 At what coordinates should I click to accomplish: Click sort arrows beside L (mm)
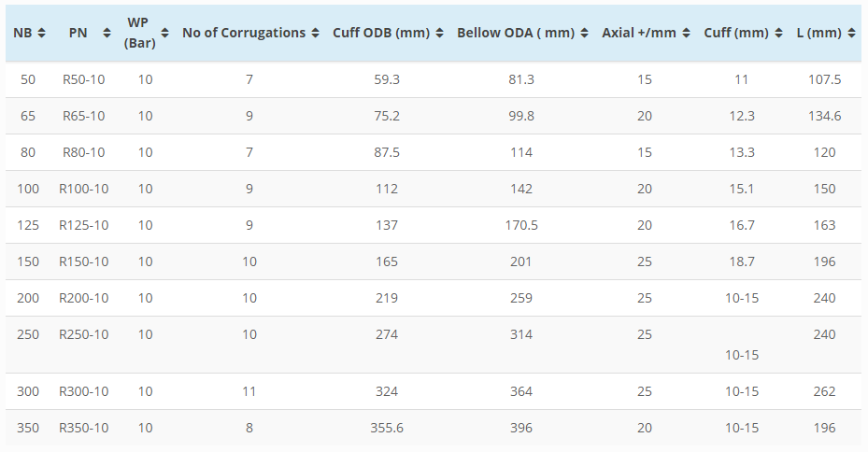pos(850,33)
